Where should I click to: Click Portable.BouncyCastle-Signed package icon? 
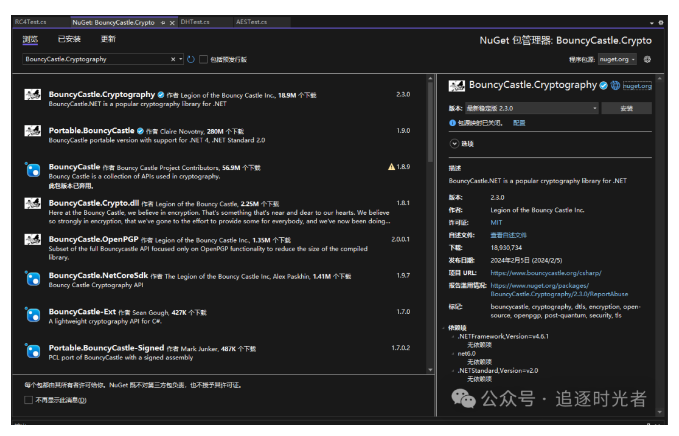coord(32,351)
